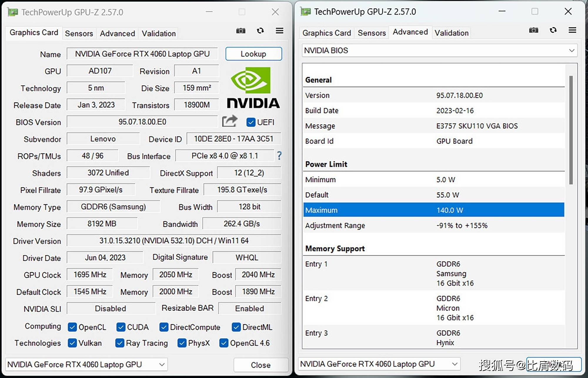Open the hamburger menu in left window
This screenshot has width=588, height=378.
pos(279,31)
